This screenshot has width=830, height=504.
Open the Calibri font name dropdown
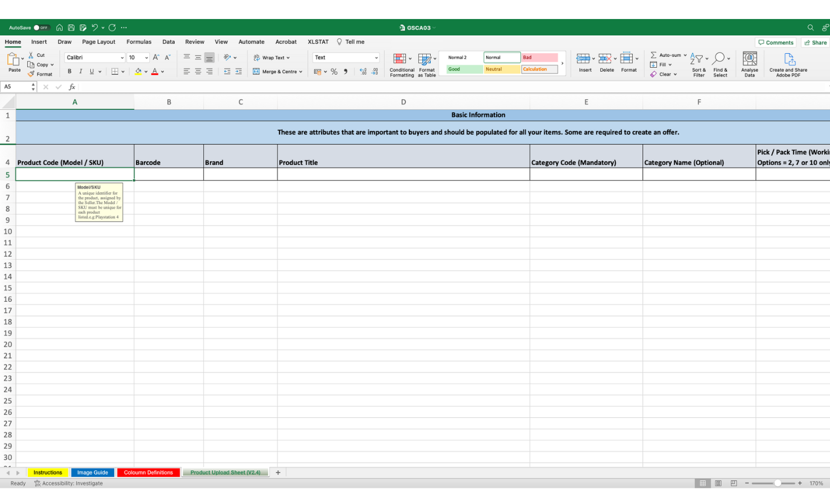[x=122, y=58]
